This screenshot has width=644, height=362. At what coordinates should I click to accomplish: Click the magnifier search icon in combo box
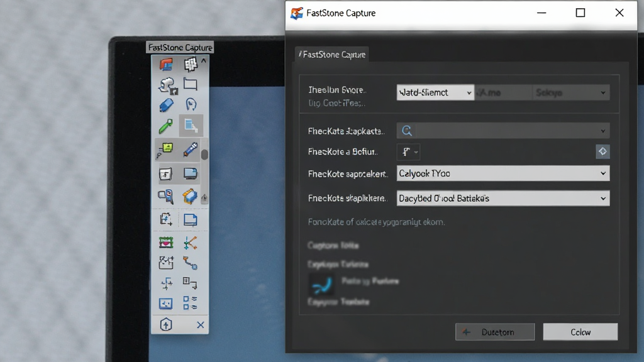point(407,131)
